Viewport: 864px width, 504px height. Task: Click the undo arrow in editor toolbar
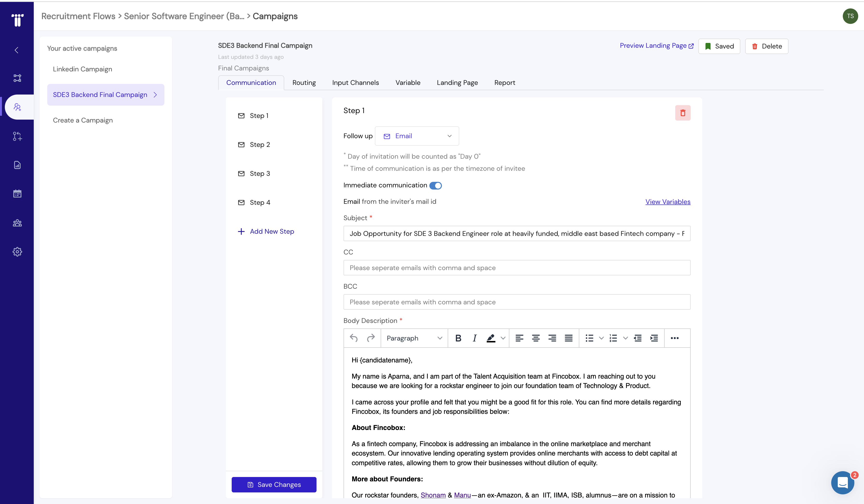354,338
